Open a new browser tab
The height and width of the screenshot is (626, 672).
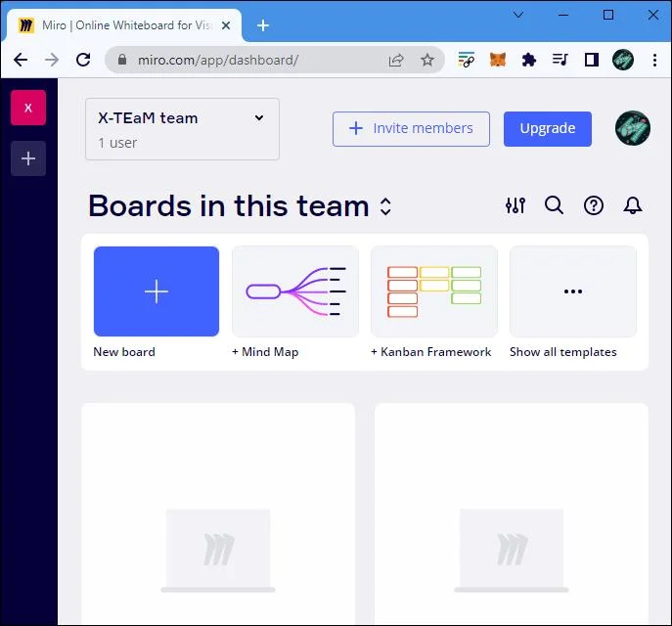coord(263,25)
